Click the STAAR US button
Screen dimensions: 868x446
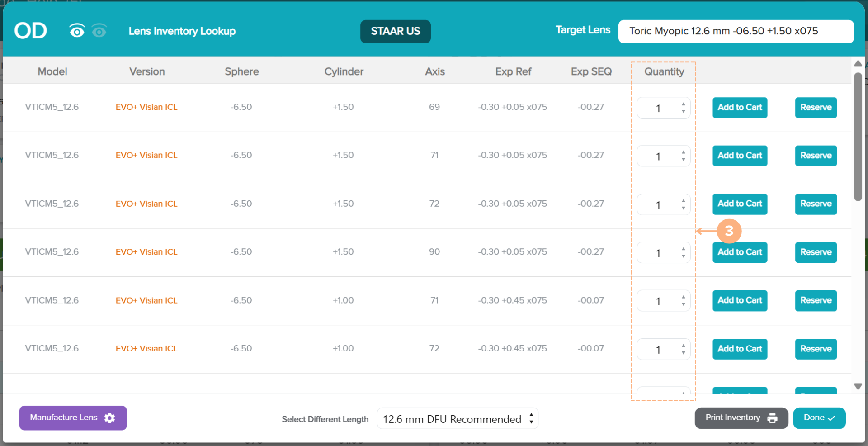[395, 31]
